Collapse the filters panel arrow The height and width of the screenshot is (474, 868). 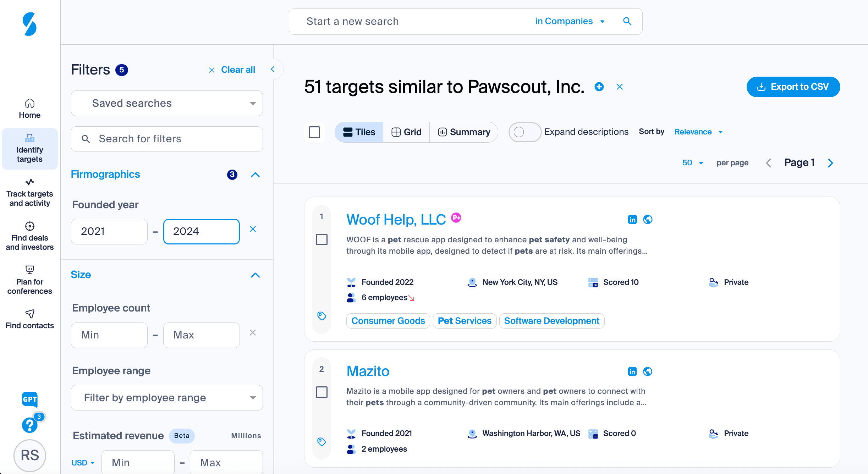273,69
